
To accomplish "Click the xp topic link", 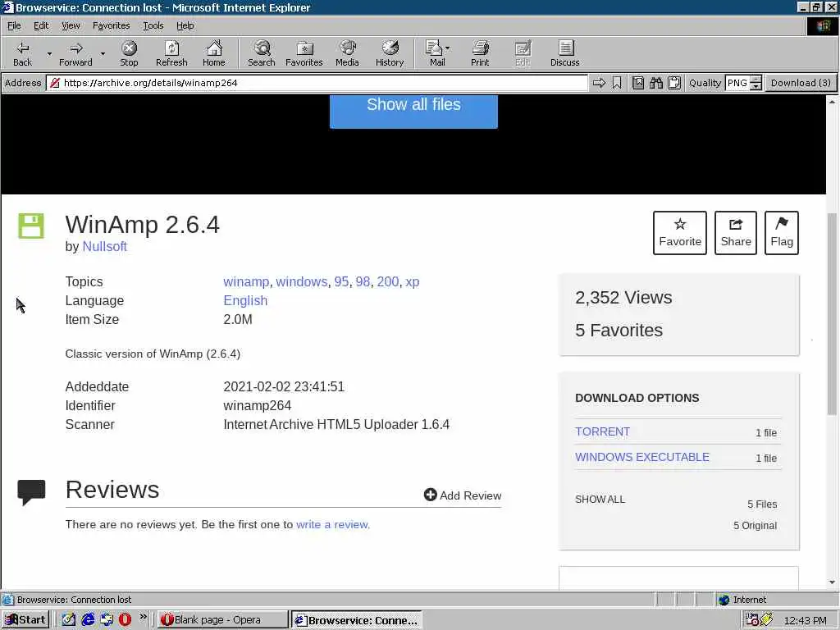I will click(412, 282).
